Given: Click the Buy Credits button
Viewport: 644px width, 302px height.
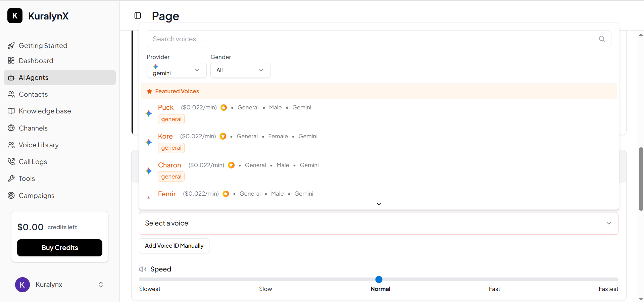Looking at the screenshot, I should 59,248.
